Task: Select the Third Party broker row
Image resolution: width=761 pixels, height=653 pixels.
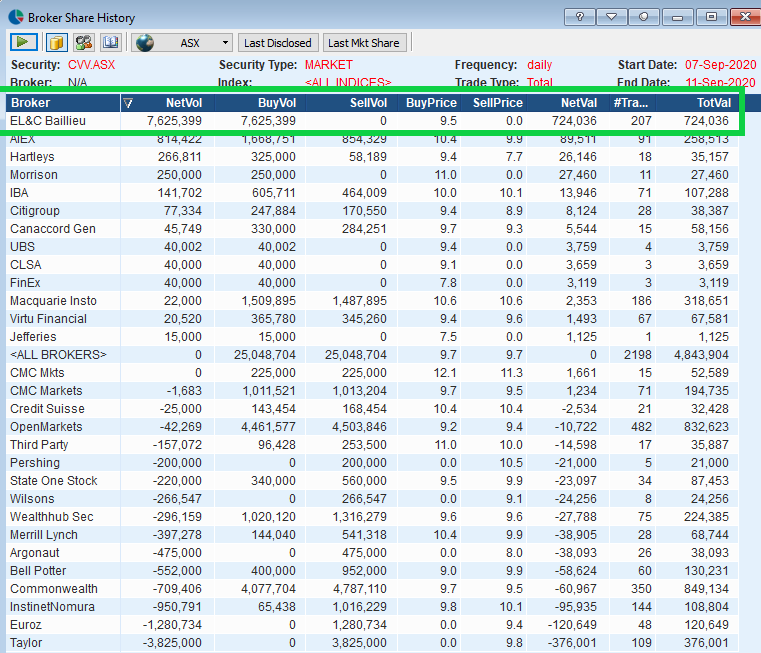Action: click(x=372, y=444)
